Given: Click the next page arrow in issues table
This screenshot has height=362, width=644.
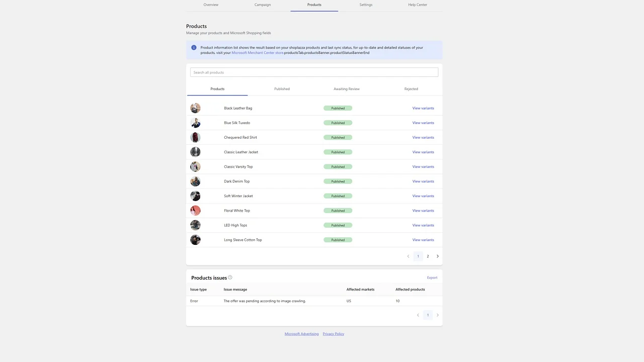Looking at the screenshot, I should 437,315.
